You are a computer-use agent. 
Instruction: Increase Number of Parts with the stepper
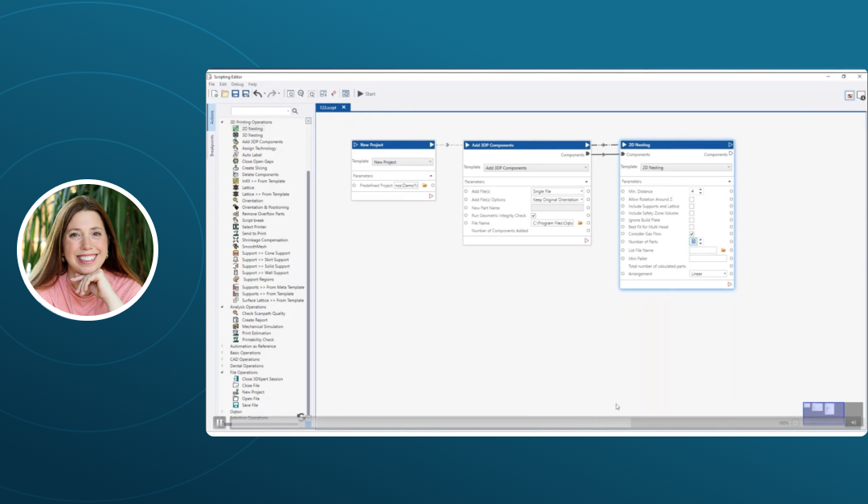[700, 239]
